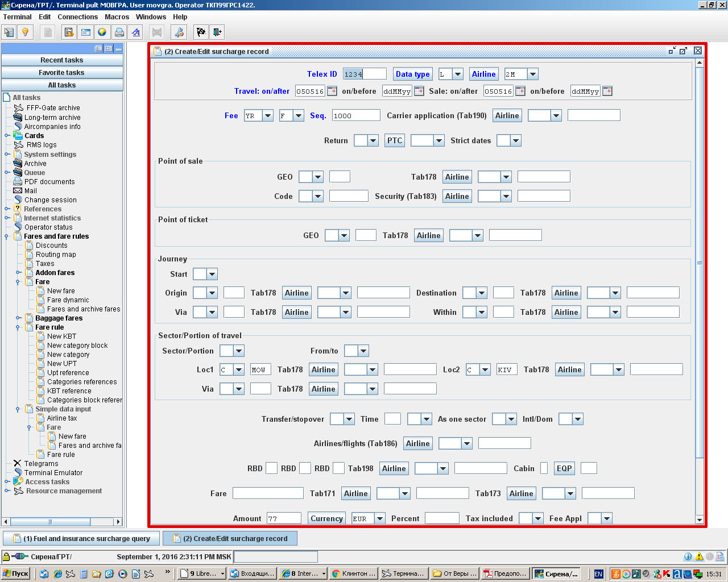The height and width of the screenshot is (582, 728).
Task: Click the Telex ID input field
Action: 365,74
